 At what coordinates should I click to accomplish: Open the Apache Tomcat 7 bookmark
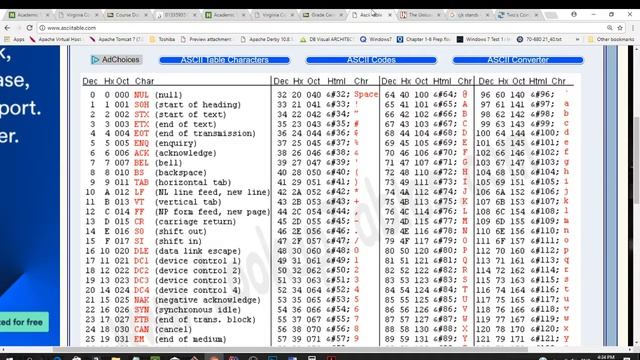116,39
